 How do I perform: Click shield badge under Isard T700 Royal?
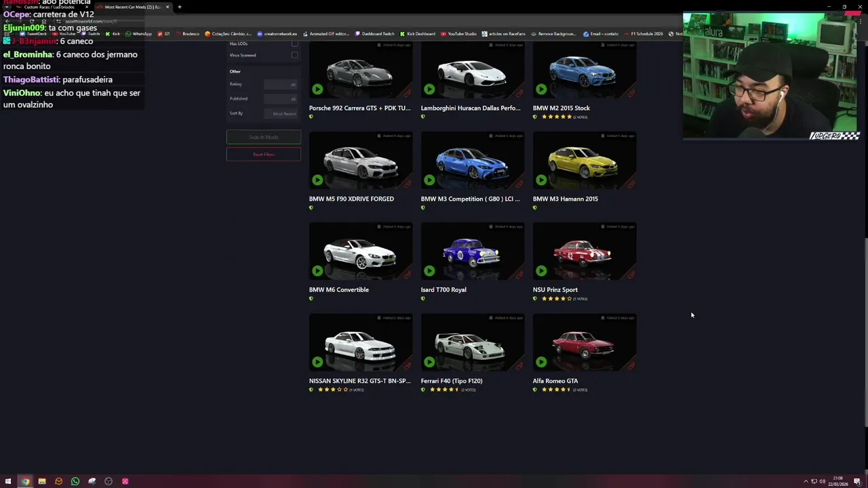[423, 298]
